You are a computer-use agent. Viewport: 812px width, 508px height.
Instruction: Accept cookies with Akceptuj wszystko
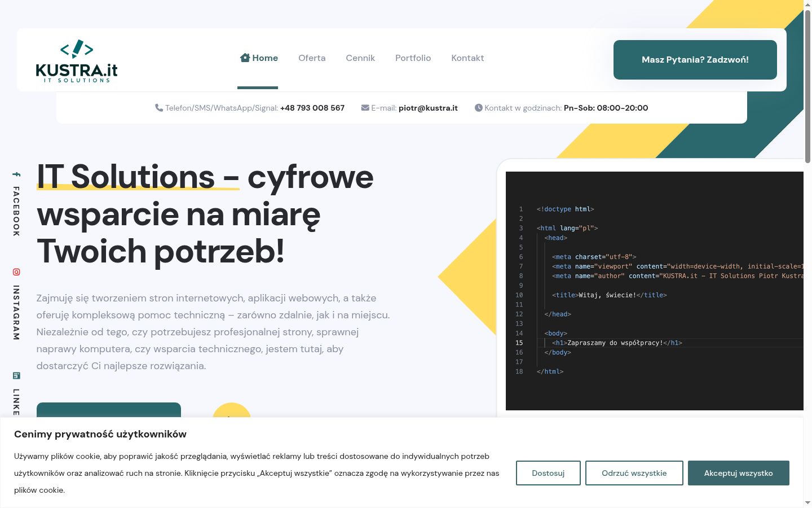(739, 473)
